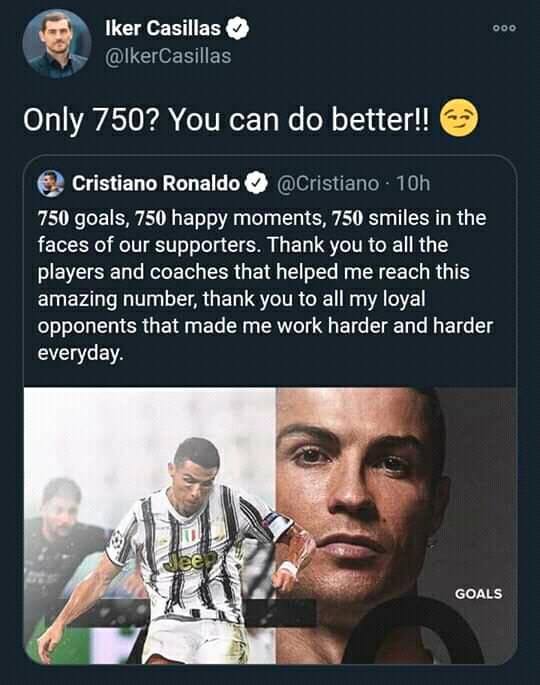Image resolution: width=540 pixels, height=685 pixels.
Task: Open the @Cristiano handle link
Action: click(x=327, y=183)
